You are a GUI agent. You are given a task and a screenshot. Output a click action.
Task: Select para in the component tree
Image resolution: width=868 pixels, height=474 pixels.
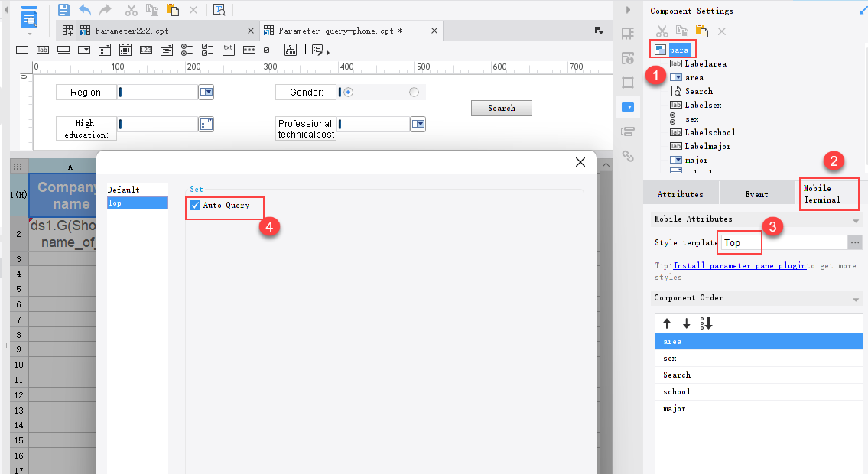pyautogui.click(x=678, y=50)
